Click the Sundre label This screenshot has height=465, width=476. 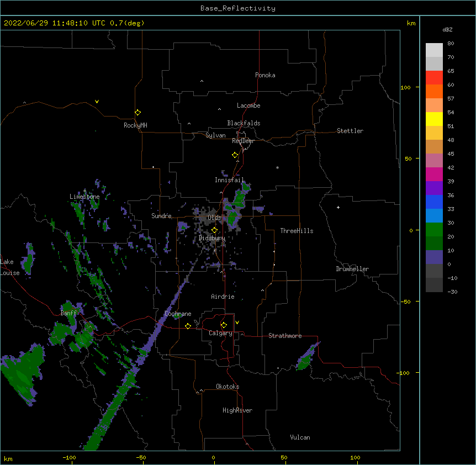[x=161, y=216]
